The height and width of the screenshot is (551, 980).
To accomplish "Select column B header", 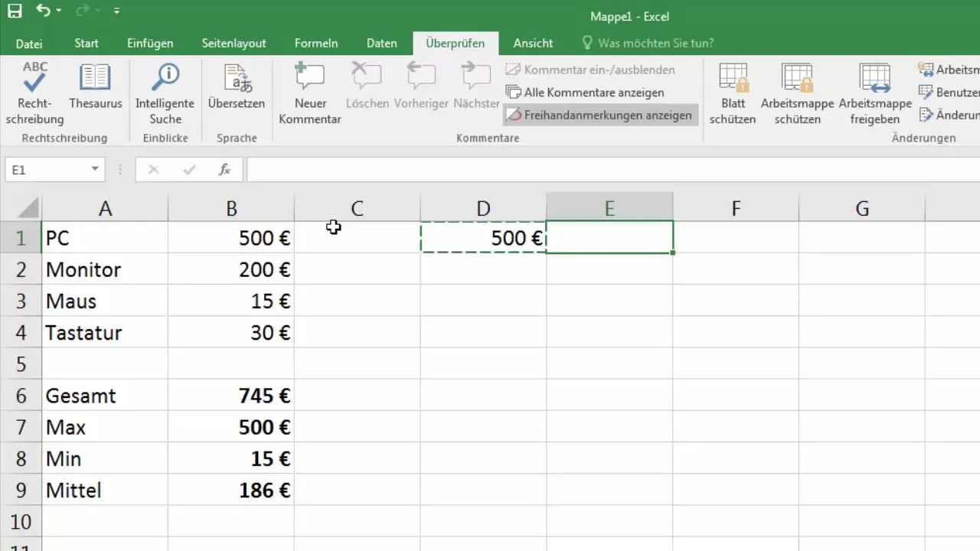I will tap(231, 208).
